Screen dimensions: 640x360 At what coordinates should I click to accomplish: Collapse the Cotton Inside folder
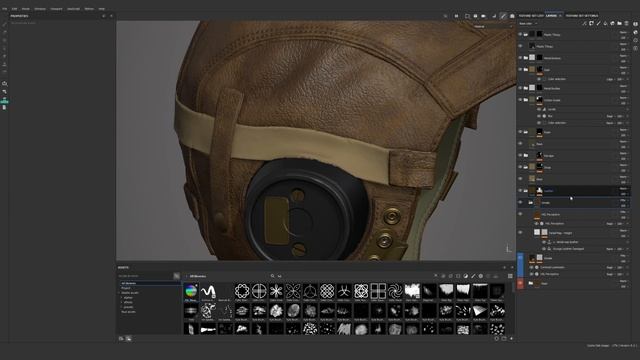pos(526,100)
